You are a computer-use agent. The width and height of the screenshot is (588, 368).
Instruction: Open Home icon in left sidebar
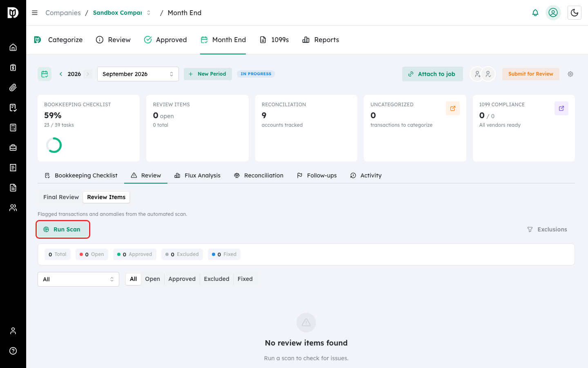click(x=13, y=47)
